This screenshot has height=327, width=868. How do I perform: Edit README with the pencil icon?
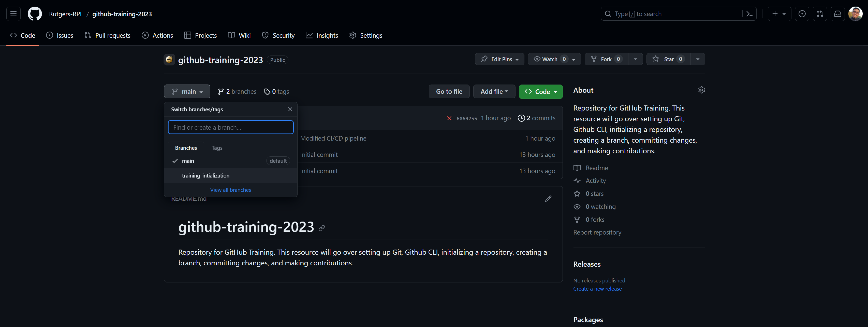coord(548,198)
